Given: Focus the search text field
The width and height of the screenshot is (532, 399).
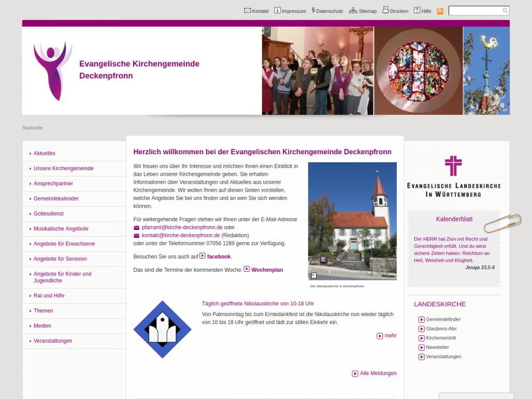Looking at the screenshot, I should click(x=475, y=11).
